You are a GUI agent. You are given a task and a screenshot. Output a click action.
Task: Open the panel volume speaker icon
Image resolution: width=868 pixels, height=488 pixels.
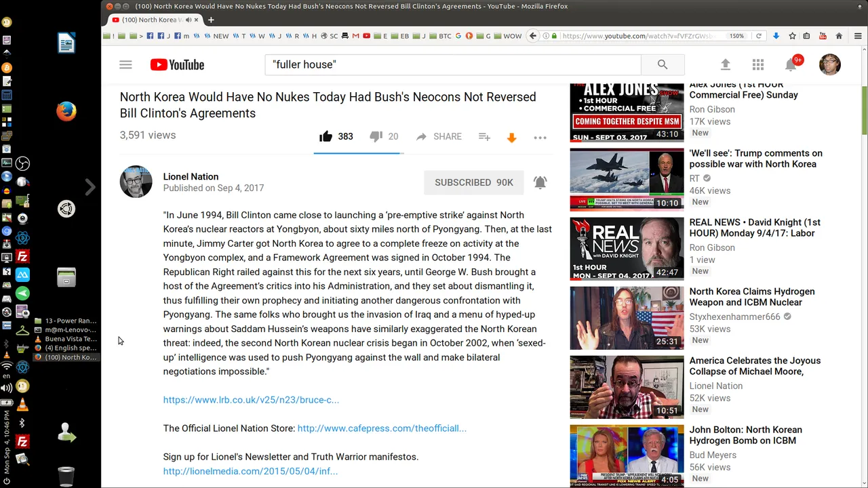7,388
